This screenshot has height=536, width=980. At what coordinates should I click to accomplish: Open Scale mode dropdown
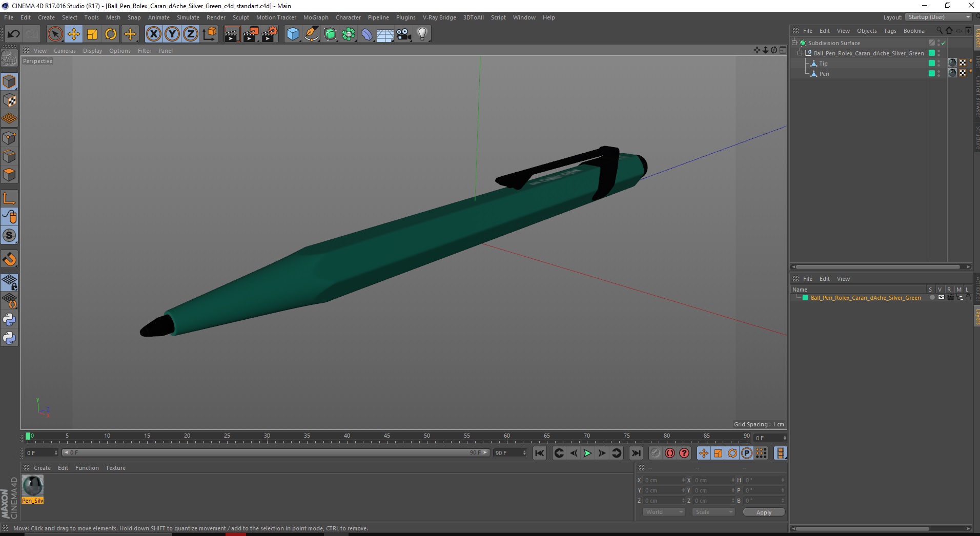pyautogui.click(x=713, y=512)
